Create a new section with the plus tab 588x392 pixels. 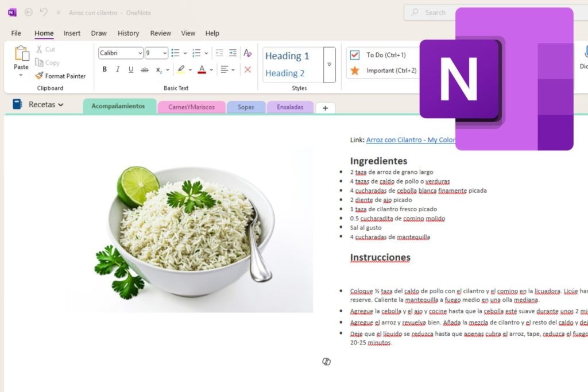[x=325, y=107]
